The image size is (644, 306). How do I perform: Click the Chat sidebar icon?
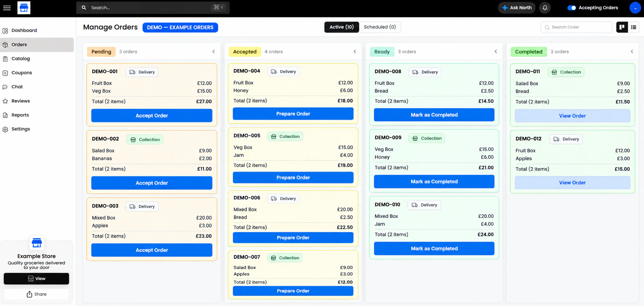point(5,87)
